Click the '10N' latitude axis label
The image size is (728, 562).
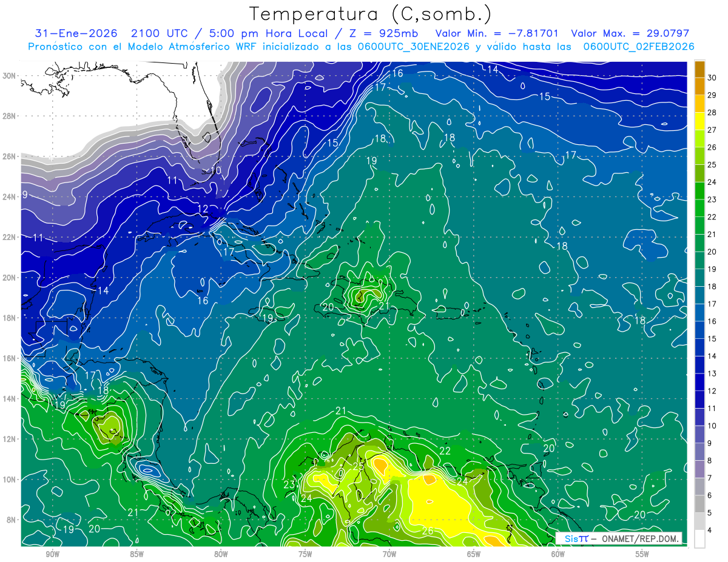pos(10,479)
